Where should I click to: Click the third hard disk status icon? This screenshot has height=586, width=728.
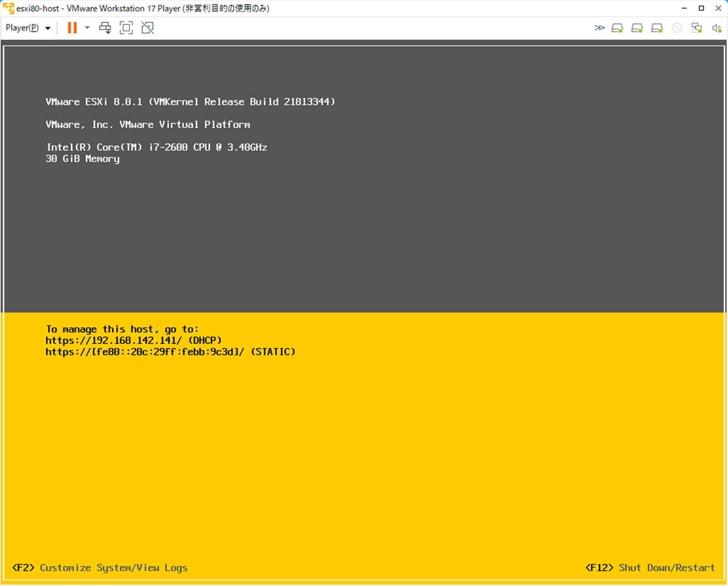click(656, 28)
